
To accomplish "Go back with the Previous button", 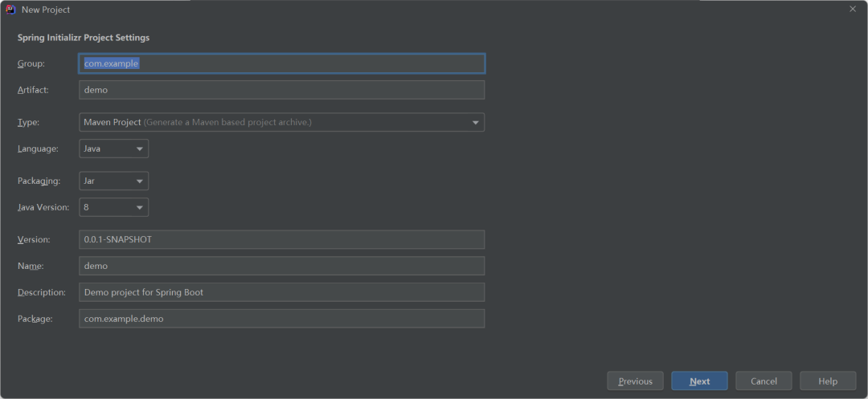I will coord(635,381).
